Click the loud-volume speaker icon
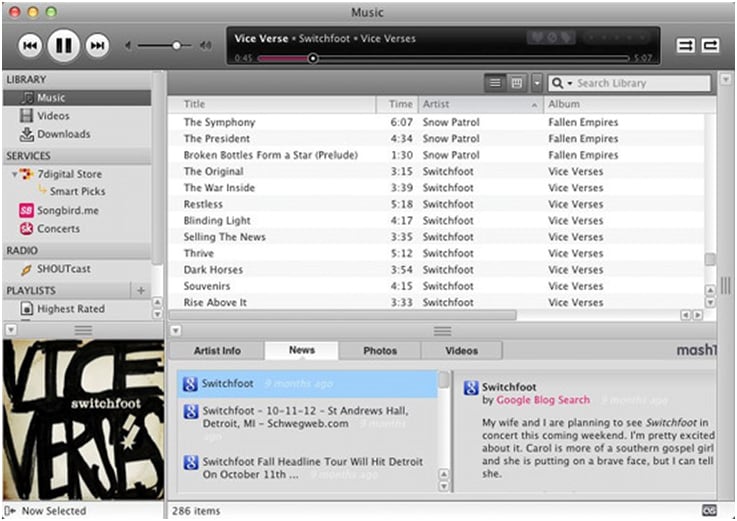 click(205, 46)
